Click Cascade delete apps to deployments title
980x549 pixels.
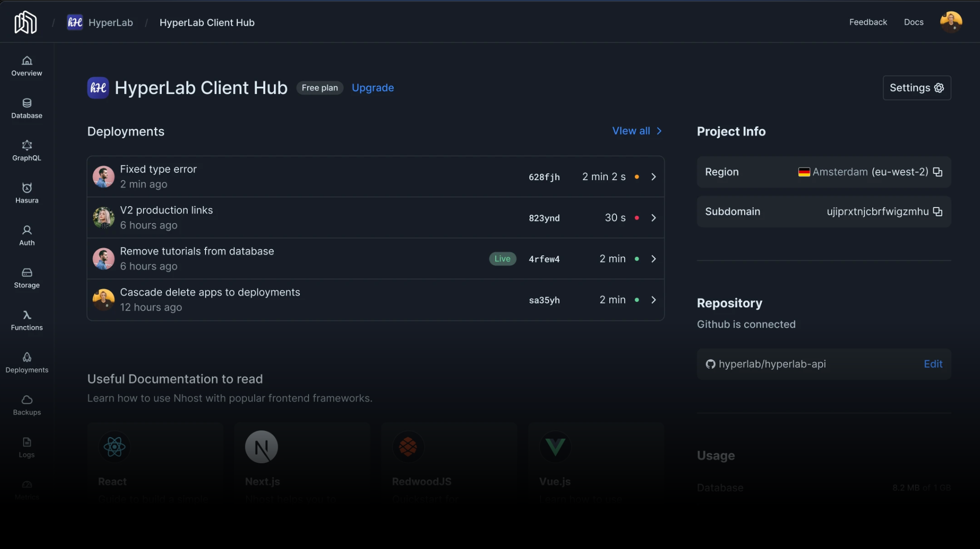point(210,292)
